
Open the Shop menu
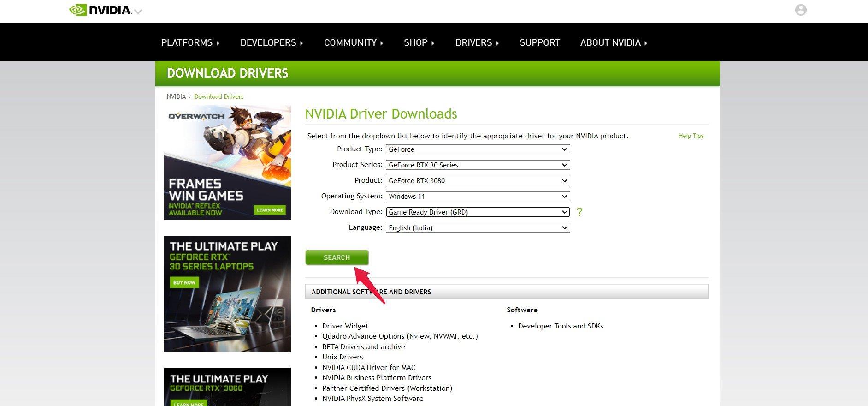419,42
